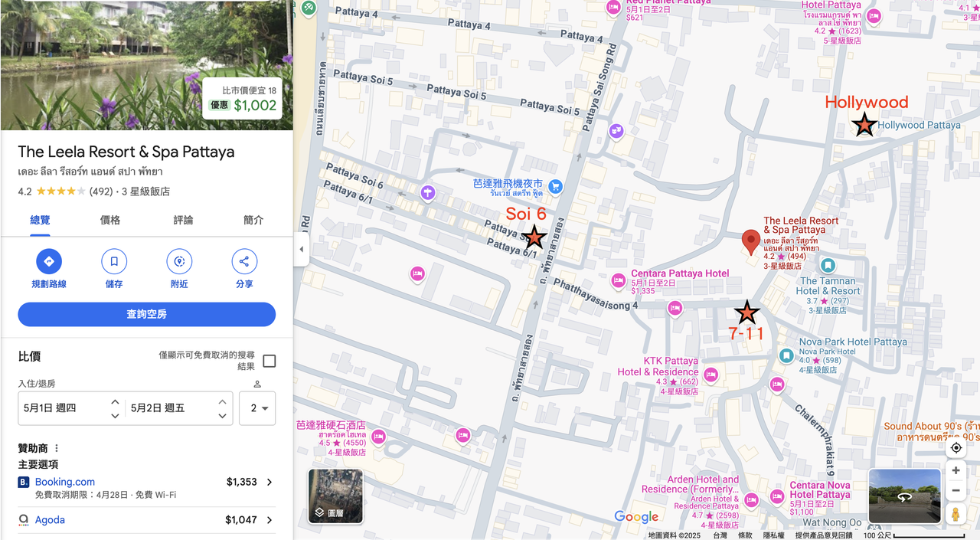Switch to the 價格 prices tab
This screenshot has width=980, height=540.
pyautogui.click(x=110, y=221)
